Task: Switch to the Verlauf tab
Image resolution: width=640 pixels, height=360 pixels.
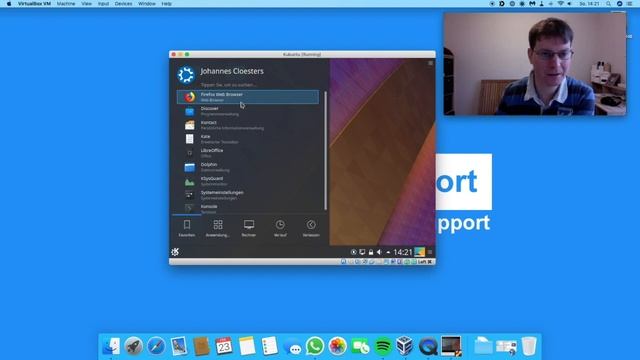Action: click(280, 228)
